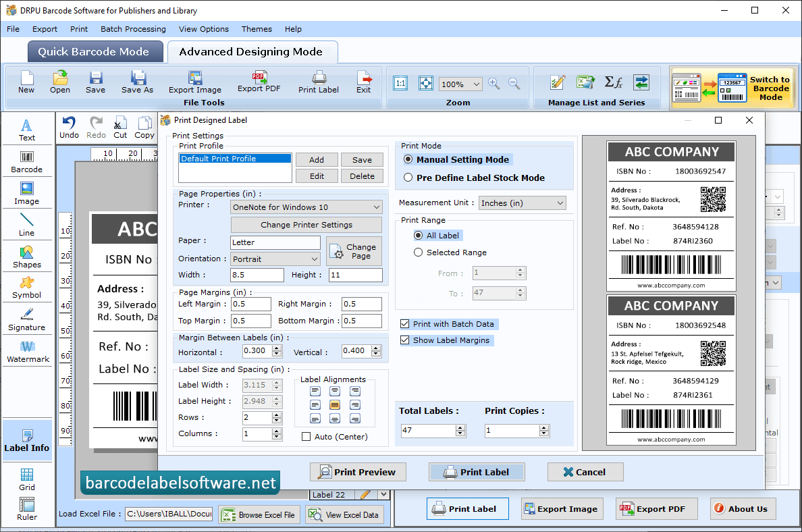Click the New file icon
The image size is (802, 532).
pos(26,82)
